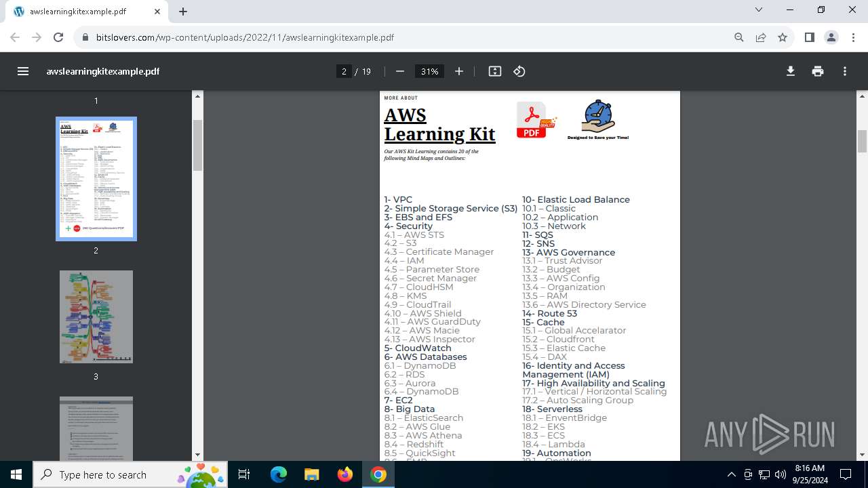Open the Windows Start menu
Screen dimensions: 868x488
[16, 474]
